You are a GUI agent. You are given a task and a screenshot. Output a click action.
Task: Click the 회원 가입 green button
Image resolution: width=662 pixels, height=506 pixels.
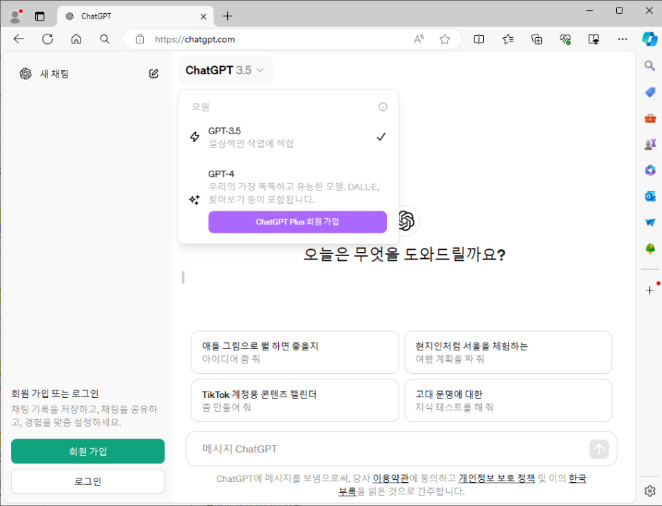click(88, 451)
